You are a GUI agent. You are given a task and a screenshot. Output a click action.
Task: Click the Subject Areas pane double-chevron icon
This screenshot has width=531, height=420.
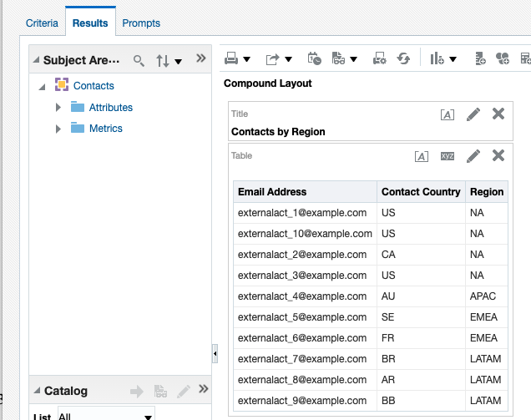(201, 58)
